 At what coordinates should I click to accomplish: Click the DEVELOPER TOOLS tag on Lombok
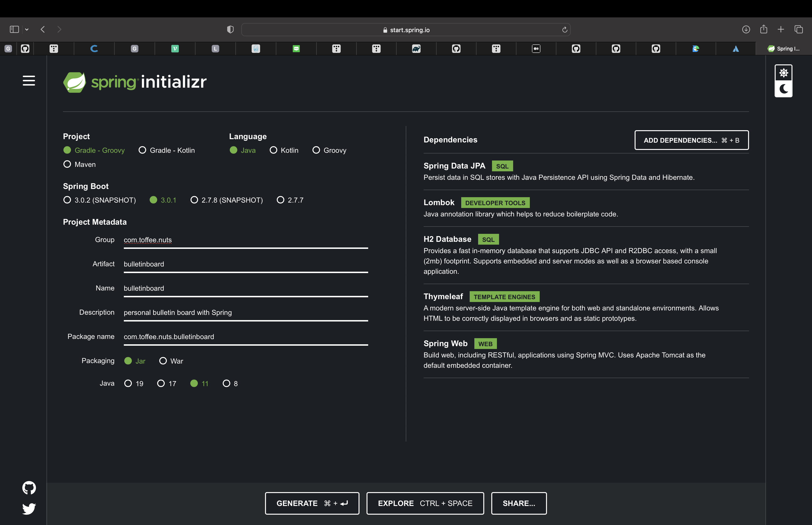coord(495,203)
